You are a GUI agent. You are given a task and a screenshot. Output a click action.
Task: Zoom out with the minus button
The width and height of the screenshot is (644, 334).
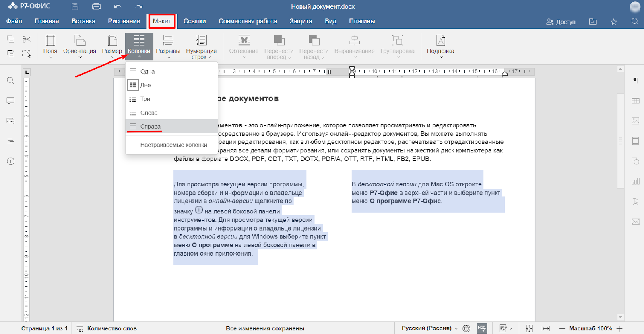point(562,328)
